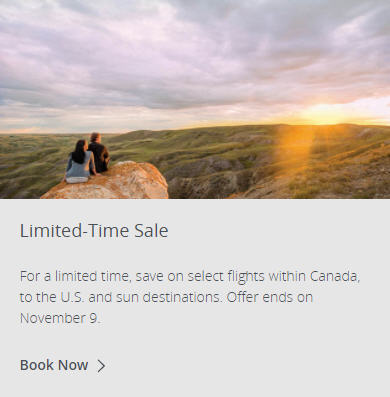This screenshot has height=397, width=390.
Task: Click the woman in the grey sweater
Action: click(79, 162)
